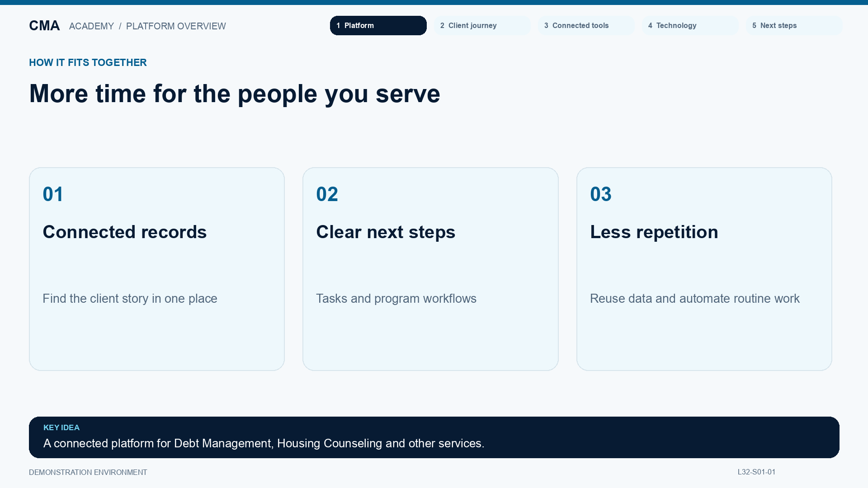Click the 01 number on first card
868x488 pixels.
(53, 194)
